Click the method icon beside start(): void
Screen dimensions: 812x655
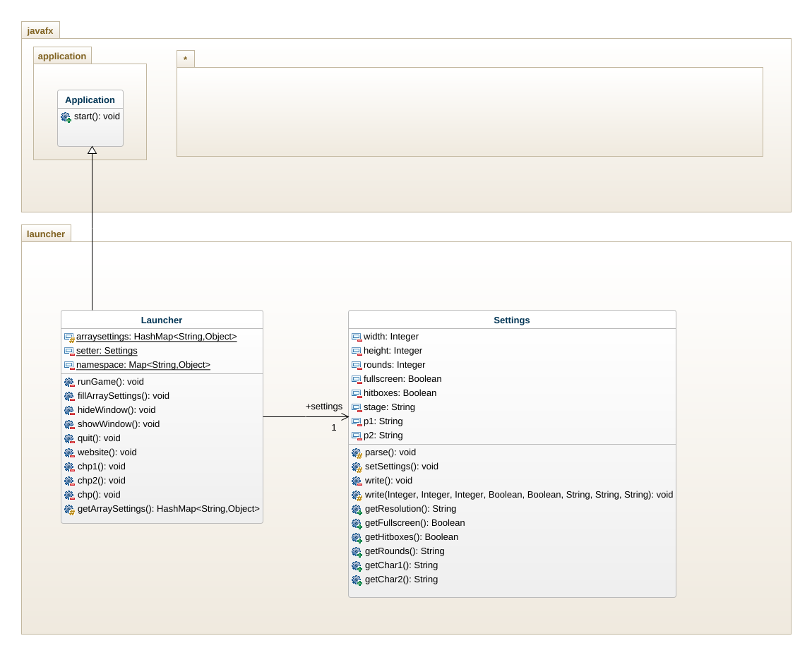pyautogui.click(x=66, y=117)
